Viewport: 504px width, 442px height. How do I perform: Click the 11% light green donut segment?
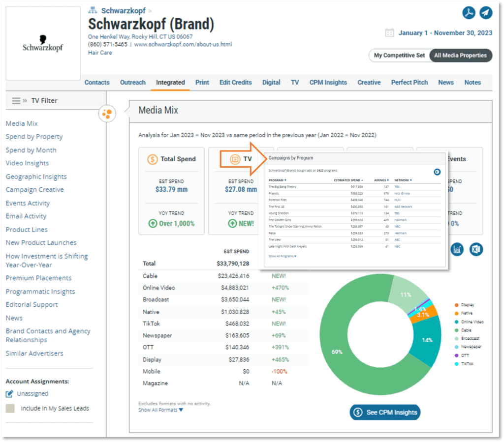pyautogui.click(x=406, y=295)
